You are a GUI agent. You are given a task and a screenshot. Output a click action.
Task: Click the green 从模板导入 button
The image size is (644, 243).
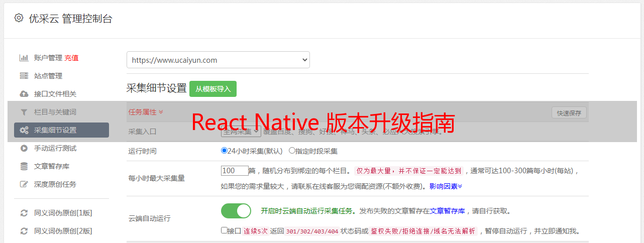pos(213,89)
